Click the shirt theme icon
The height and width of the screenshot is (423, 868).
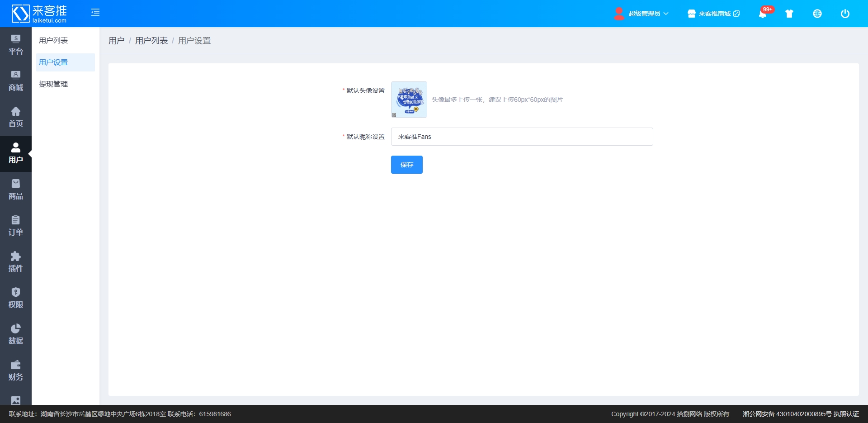tap(789, 14)
